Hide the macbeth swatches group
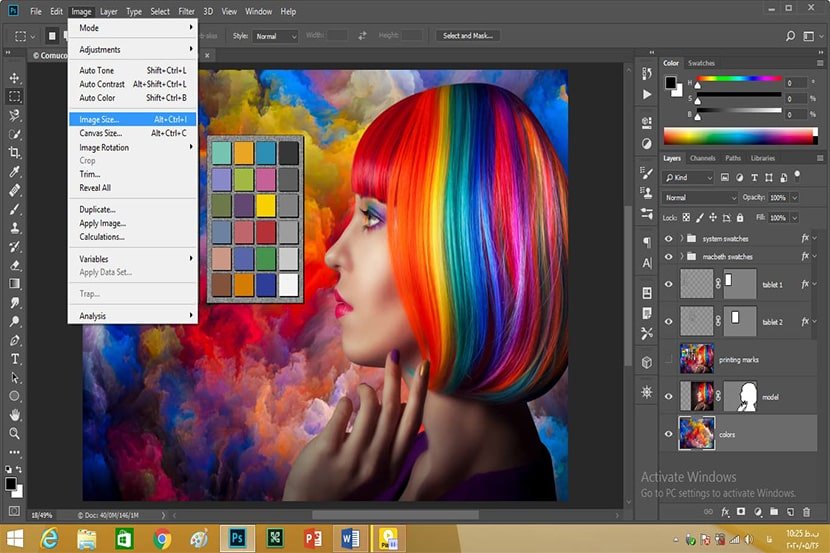Viewport: 830px width, 553px height. pos(669,257)
